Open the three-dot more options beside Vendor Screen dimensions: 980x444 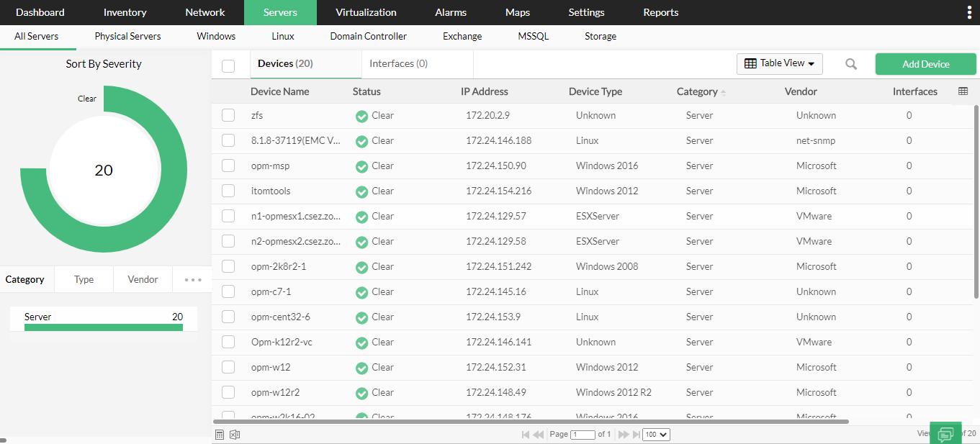click(x=193, y=280)
